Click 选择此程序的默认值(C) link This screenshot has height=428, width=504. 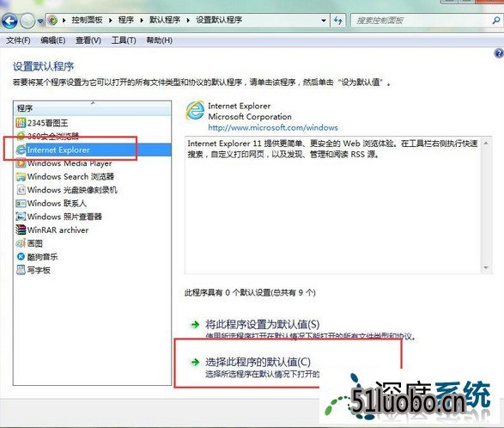click(x=258, y=362)
